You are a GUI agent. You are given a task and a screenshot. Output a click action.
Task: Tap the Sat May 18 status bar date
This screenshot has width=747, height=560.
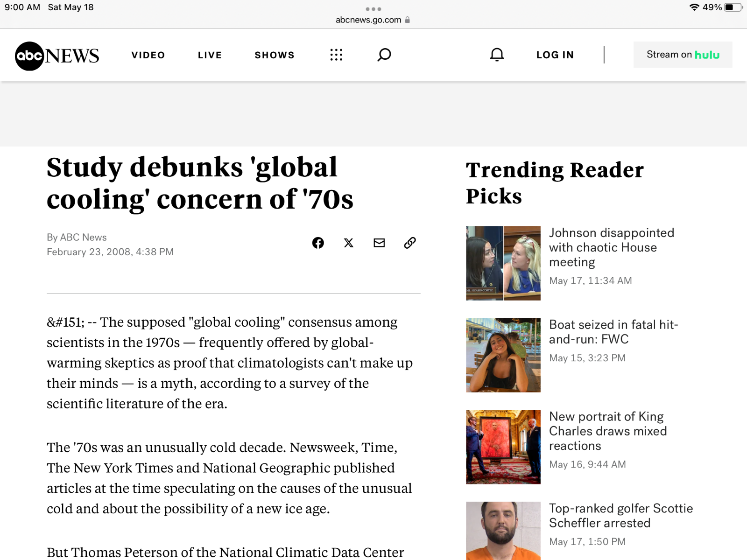point(71,7)
